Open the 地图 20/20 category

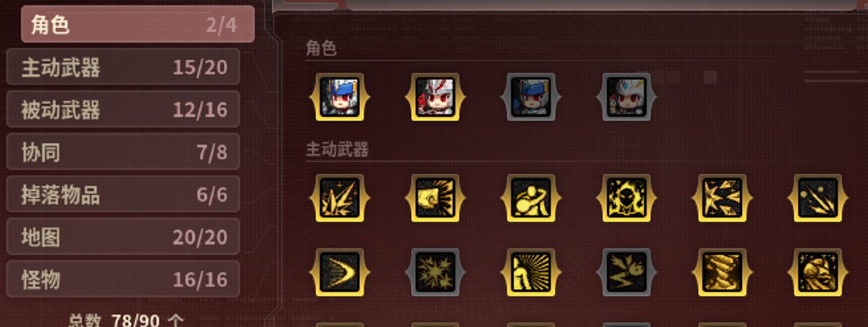(x=123, y=237)
